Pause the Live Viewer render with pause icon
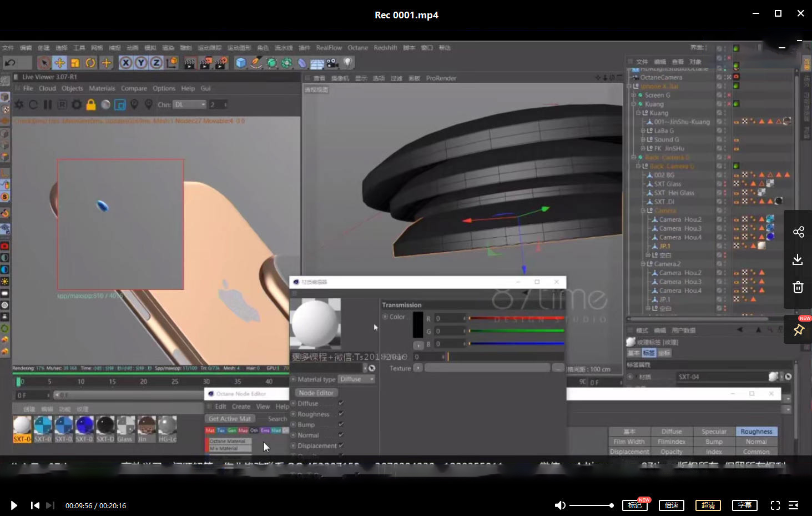The width and height of the screenshot is (812, 516). click(x=48, y=104)
